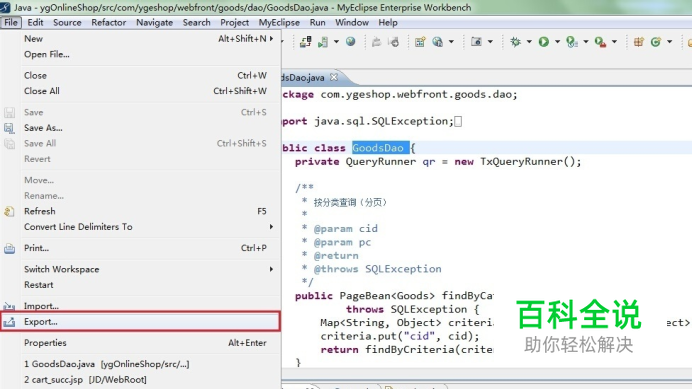692x389 pixels.
Task: Open the Help menu
Action: coord(388,23)
